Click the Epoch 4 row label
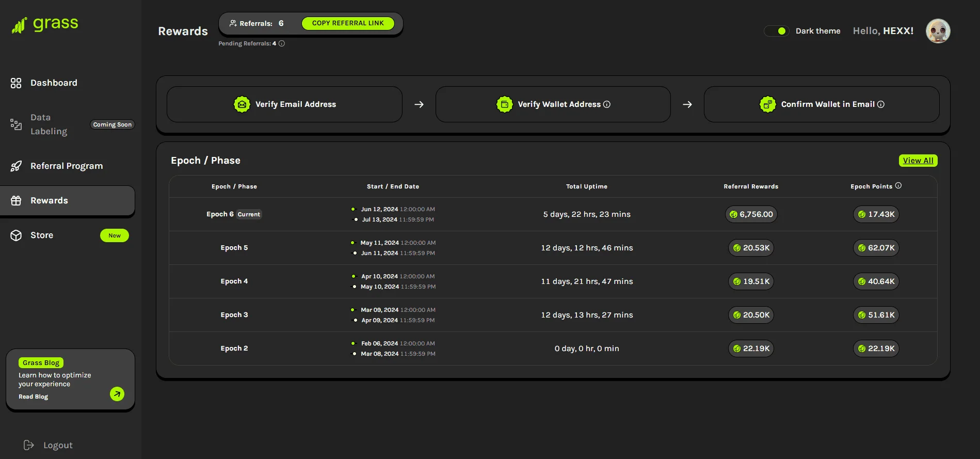The image size is (980, 459). (x=234, y=281)
